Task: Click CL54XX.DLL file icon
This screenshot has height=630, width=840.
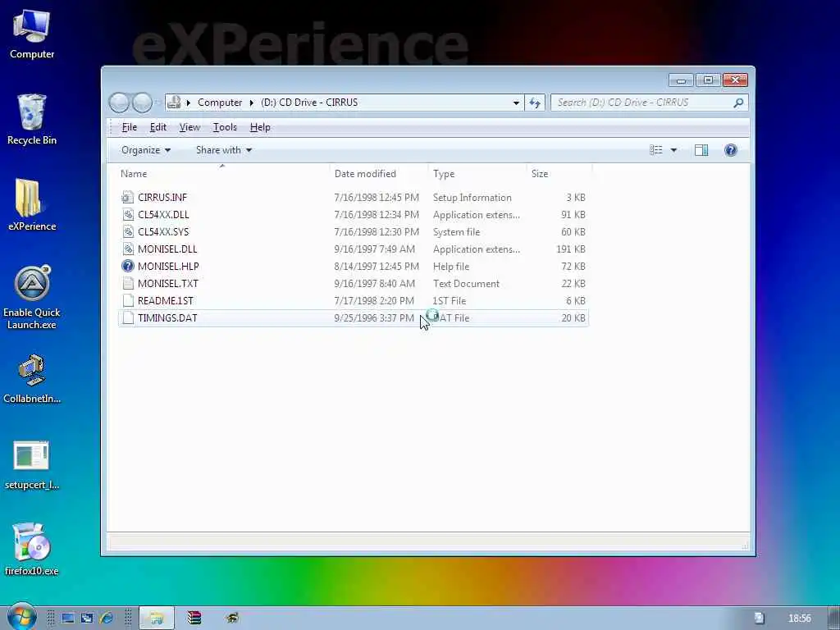Action: click(127, 214)
